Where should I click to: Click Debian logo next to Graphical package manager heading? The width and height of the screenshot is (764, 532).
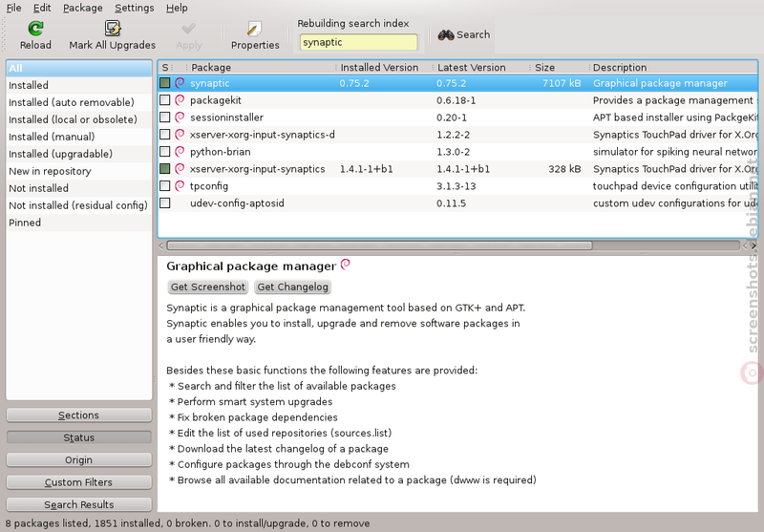coord(346,265)
